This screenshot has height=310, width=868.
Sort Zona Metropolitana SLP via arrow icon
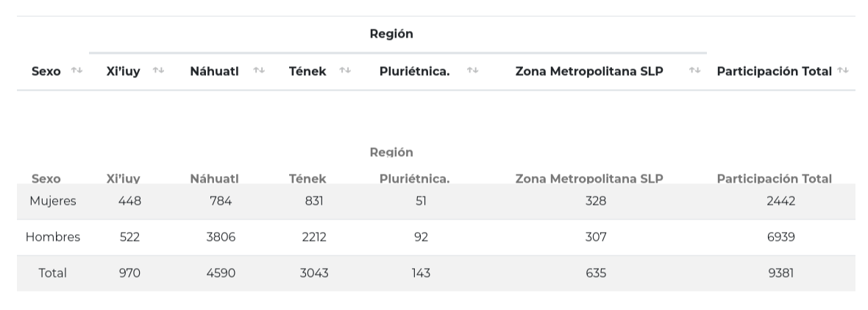pyautogui.click(x=694, y=71)
